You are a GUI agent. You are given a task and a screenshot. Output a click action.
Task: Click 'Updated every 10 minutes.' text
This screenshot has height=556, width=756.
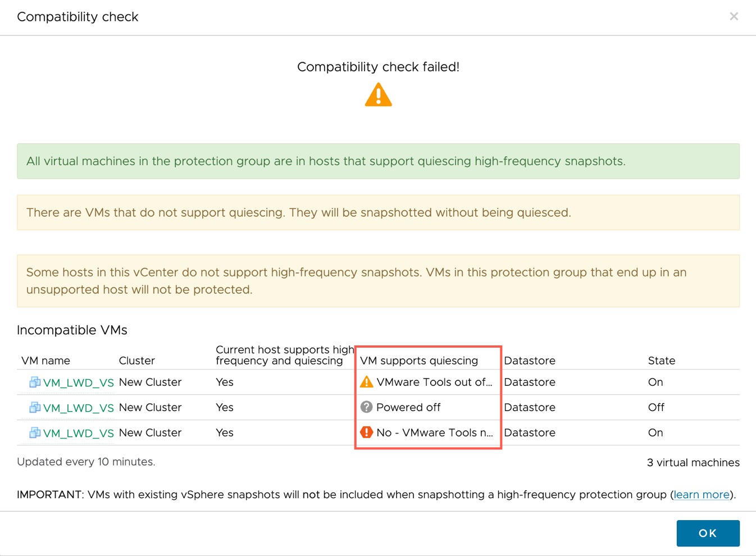pyautogui.click(x=86, y=462)
